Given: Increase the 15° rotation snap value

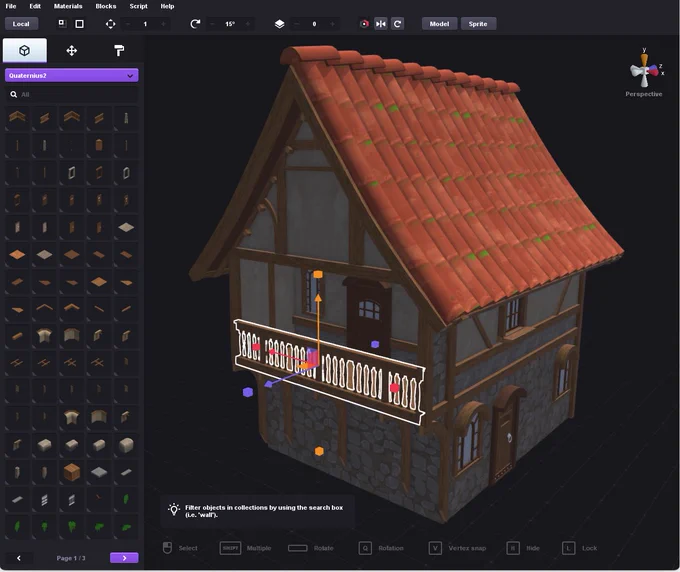Looking at the screenshot, I should click(248, 24).
